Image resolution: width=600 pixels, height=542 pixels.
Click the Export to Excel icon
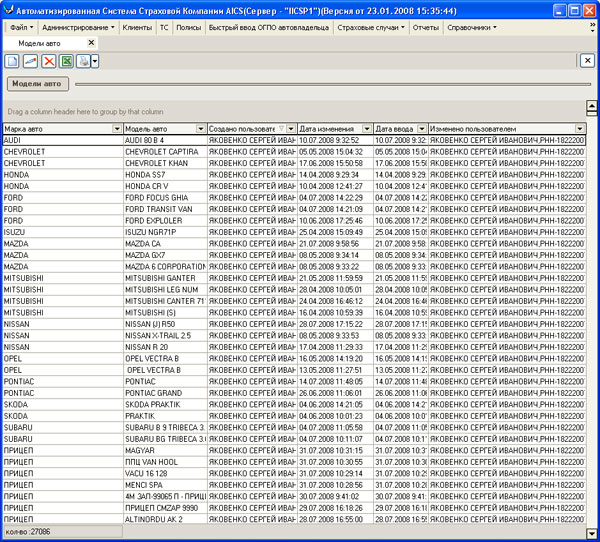(66, 61)
